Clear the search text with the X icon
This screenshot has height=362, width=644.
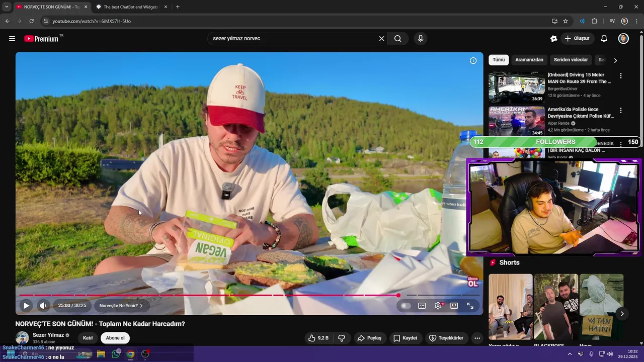coord(381,39)
